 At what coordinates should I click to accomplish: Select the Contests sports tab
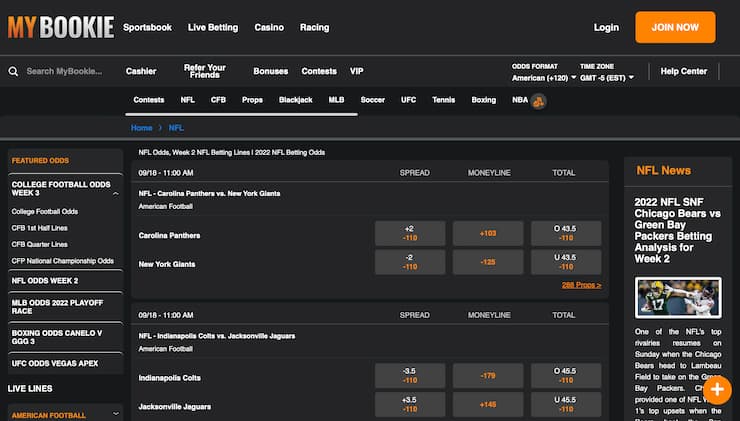(149, 100)
